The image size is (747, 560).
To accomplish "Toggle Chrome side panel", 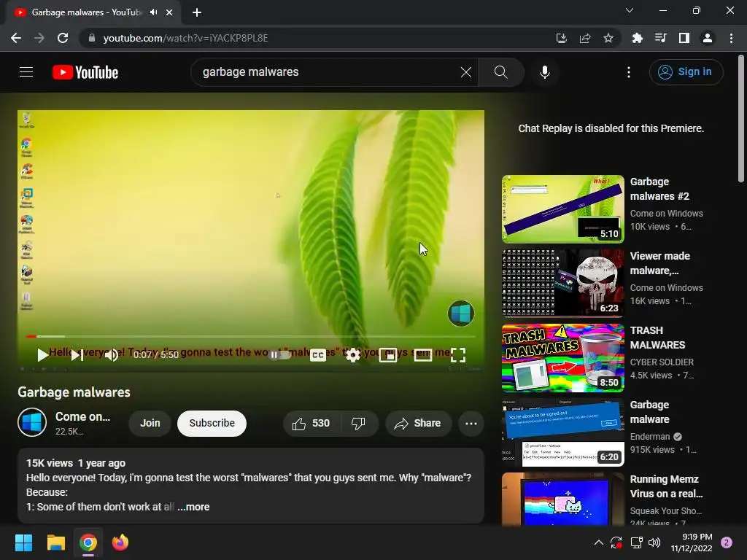I will tap(684, 38).
